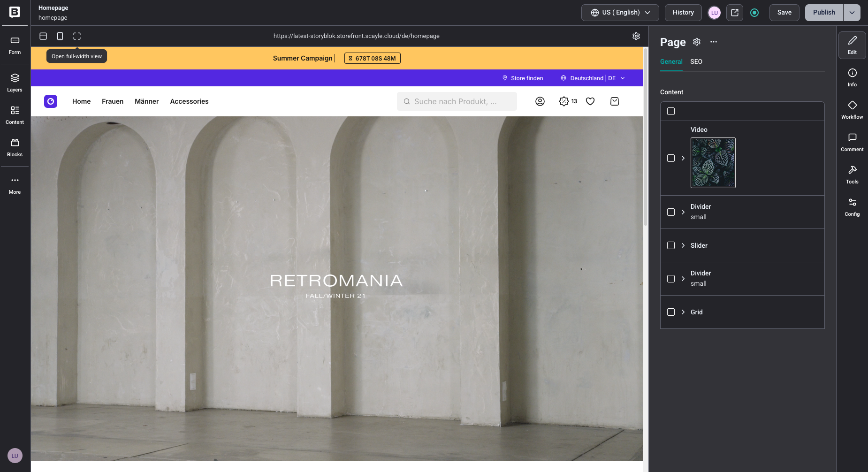Viewport: 868px width, 472px height.
Task: Click the Save button
Action: (x=784, y=13)
